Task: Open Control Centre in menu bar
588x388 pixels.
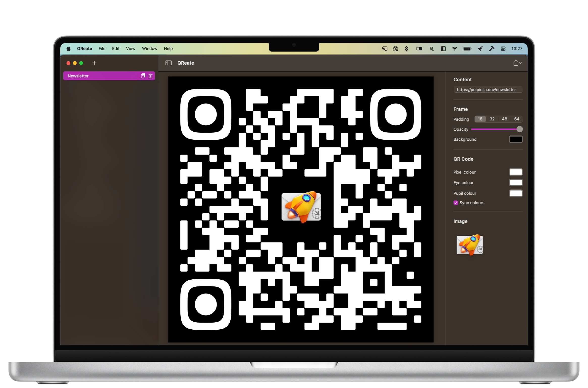Action: [503, 48]
